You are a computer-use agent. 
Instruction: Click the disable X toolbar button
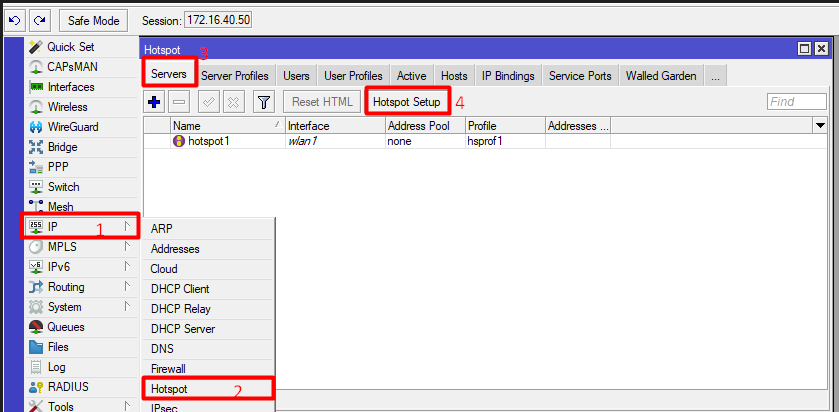coord(233,102)
